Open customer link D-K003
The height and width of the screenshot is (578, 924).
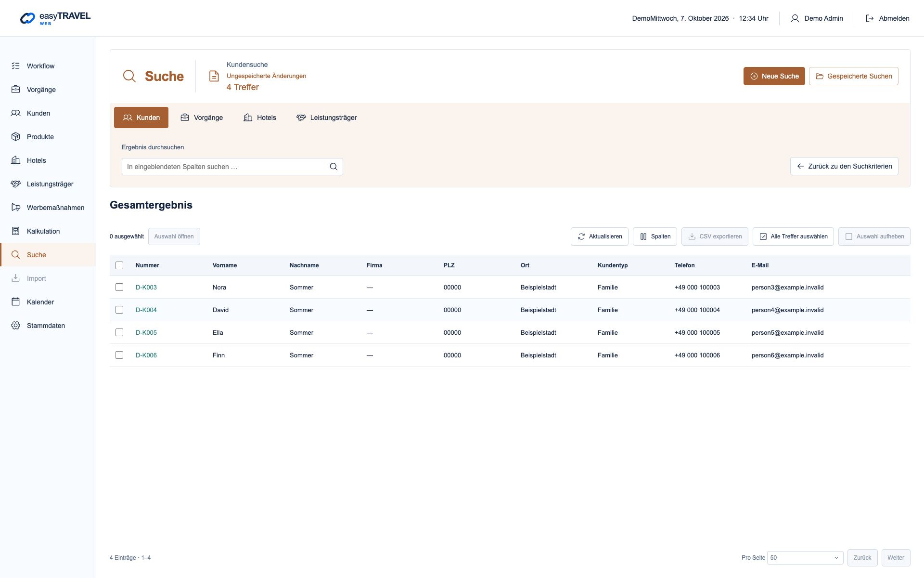pos(146,287)
